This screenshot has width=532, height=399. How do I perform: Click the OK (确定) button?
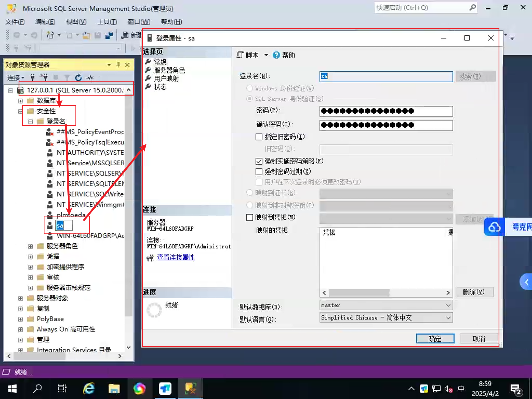click(435, 339)
